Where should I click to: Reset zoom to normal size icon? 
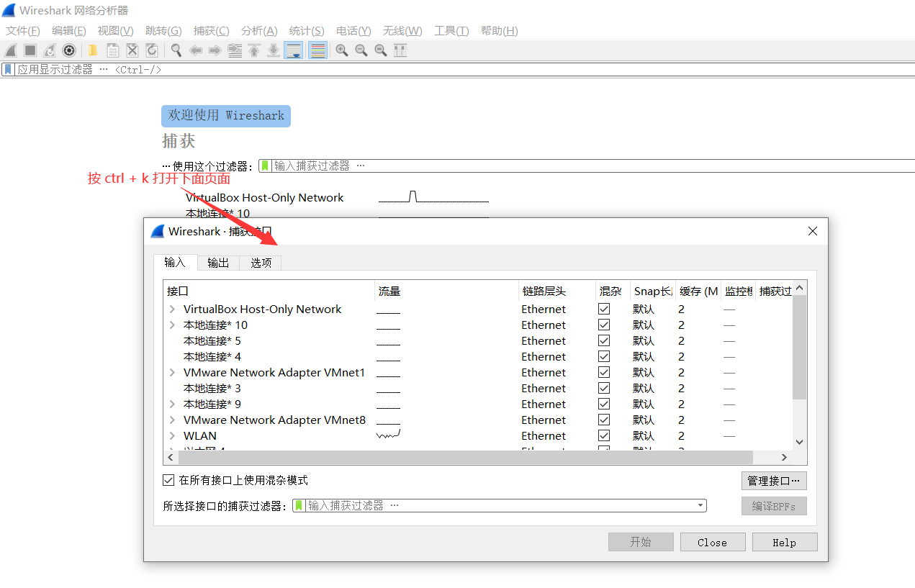point(381,50)
